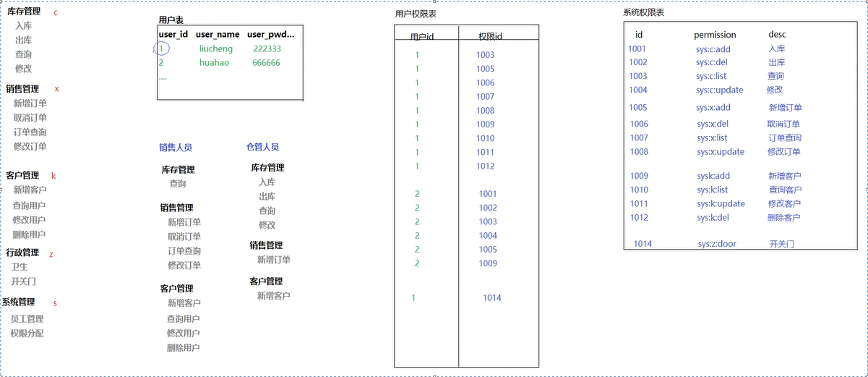Click the 员工管理 item
This screenshot has height=377, width=868.
[x=27, y=319]
